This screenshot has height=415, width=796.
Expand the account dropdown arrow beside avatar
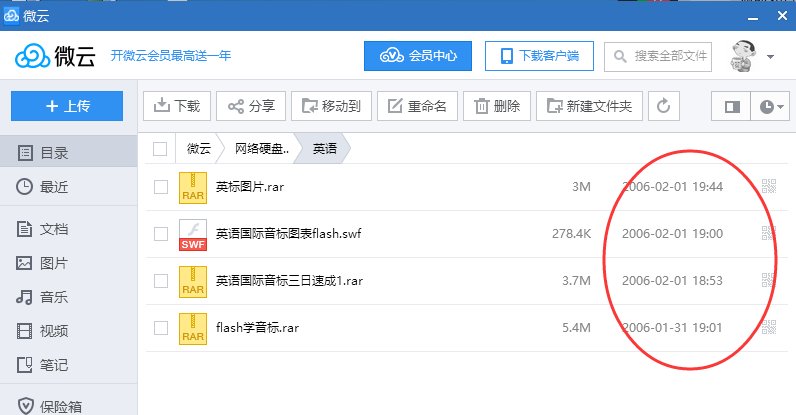(771, 56)
